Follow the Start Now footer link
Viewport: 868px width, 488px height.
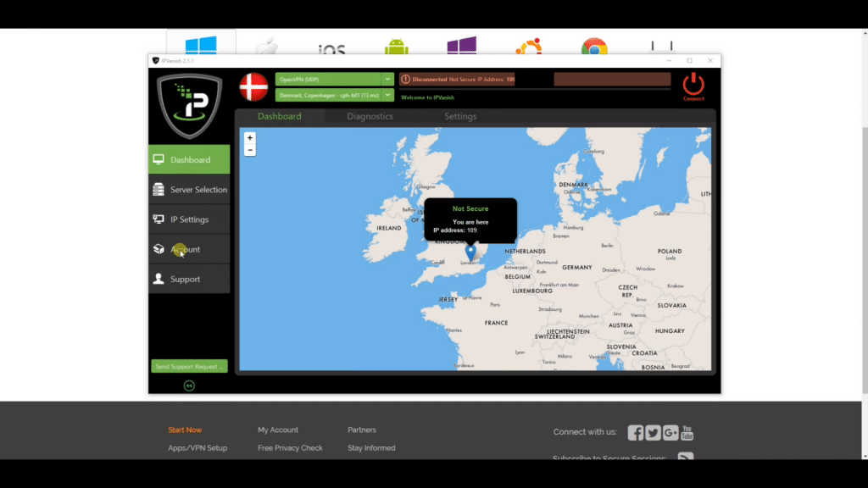pos(185,430)
